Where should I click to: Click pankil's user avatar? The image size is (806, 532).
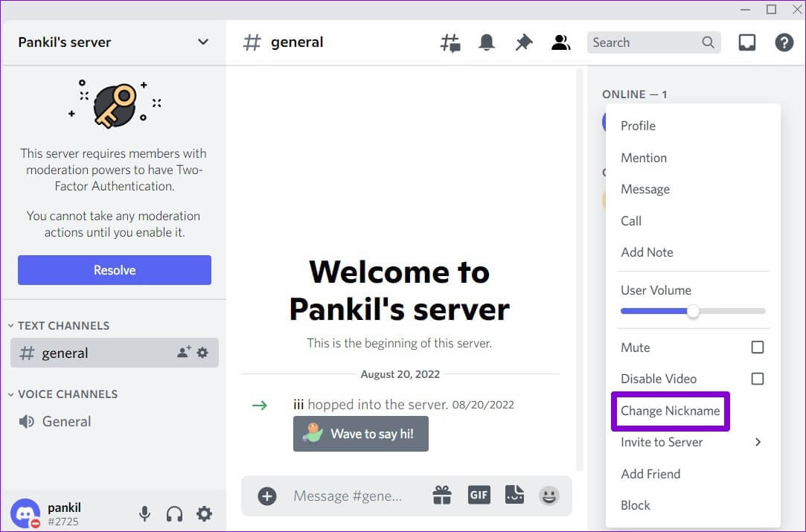(25, 513)
